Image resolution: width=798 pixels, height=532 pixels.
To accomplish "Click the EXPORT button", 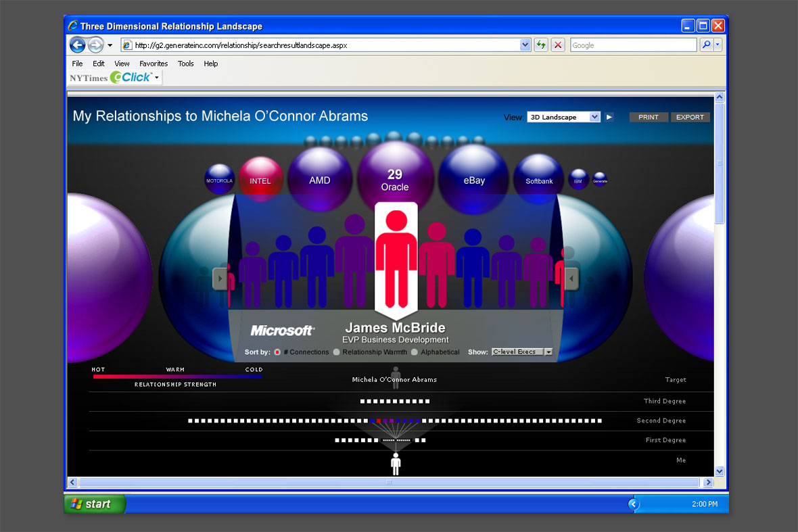I will click(690, 117).
